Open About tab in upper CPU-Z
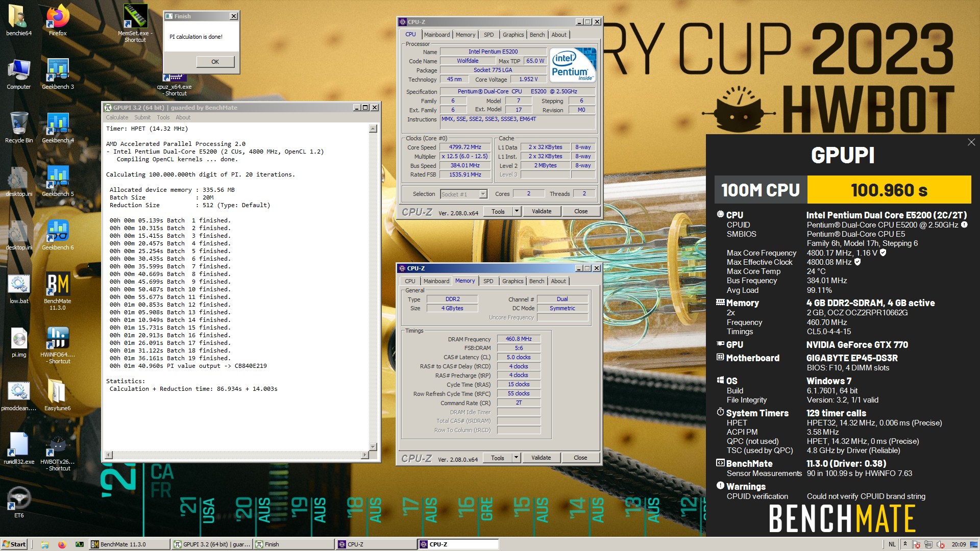 (x=559, y=35)
